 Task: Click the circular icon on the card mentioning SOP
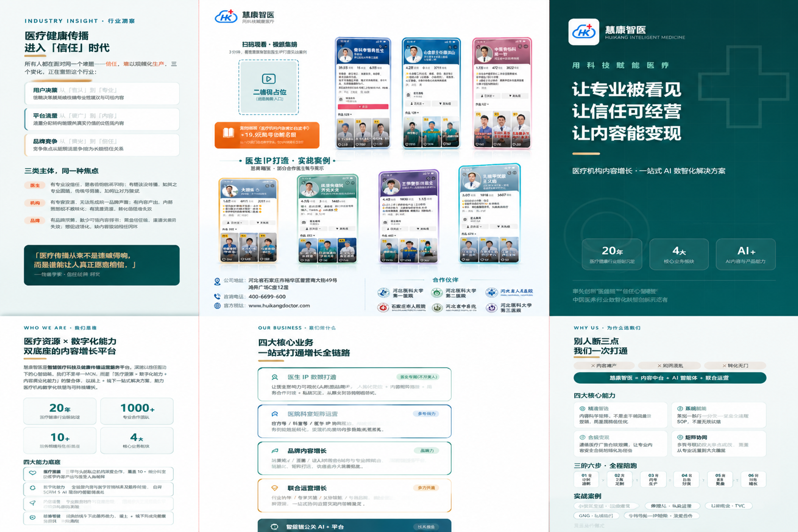(680, 408)
